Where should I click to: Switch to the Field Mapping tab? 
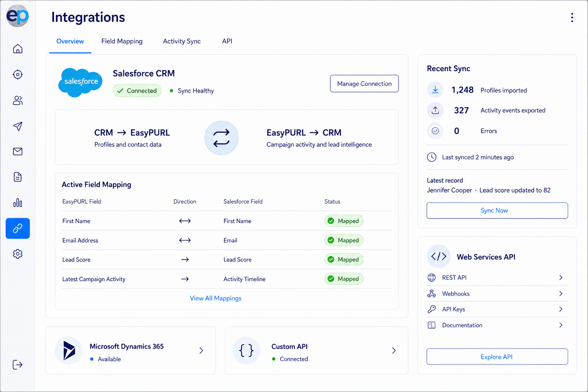coord(122,41)
